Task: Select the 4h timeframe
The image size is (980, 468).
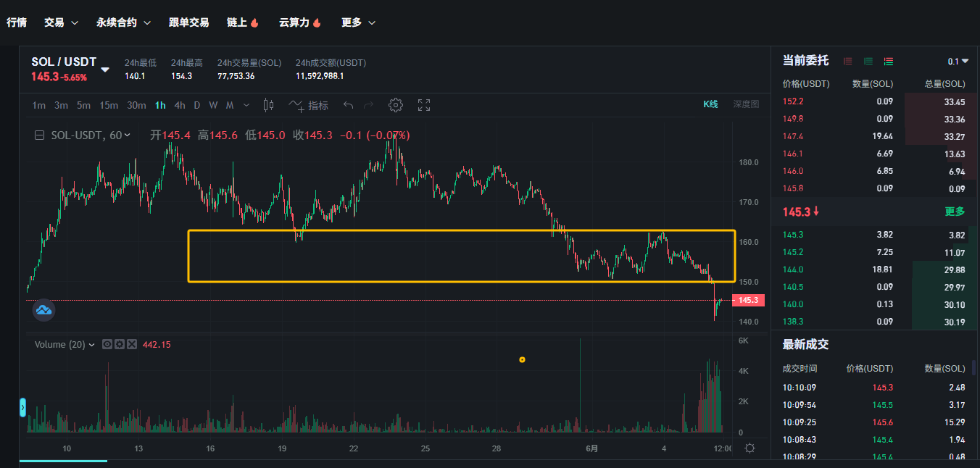Action: point(179,105)
